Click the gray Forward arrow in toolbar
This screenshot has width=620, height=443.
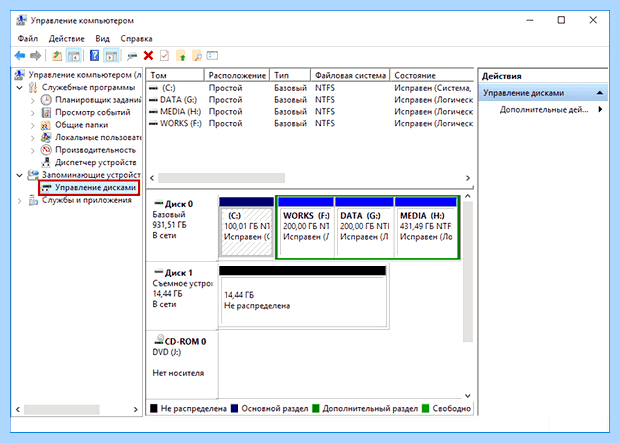pos(36,56)
